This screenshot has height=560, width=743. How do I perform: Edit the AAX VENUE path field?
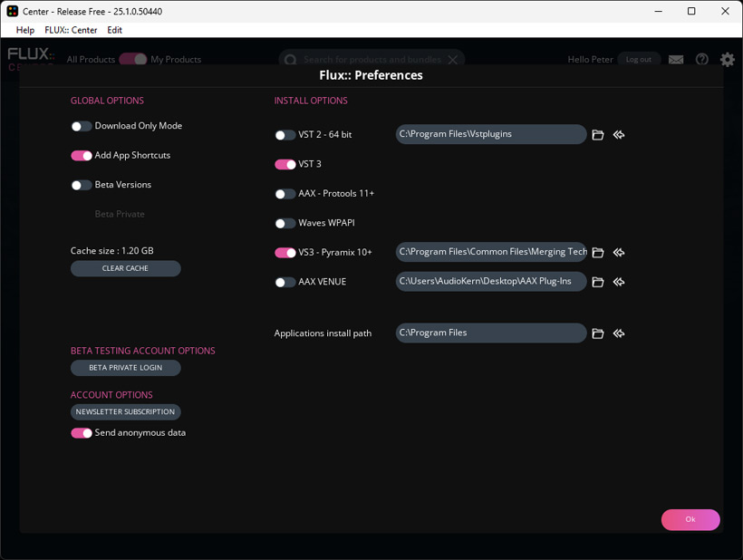pos(491,282)
